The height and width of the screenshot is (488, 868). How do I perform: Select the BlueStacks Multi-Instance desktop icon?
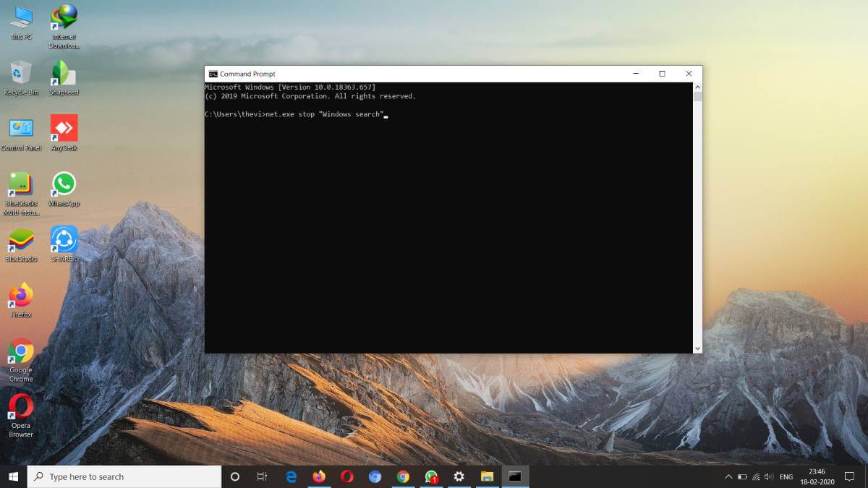pos(21,186)
